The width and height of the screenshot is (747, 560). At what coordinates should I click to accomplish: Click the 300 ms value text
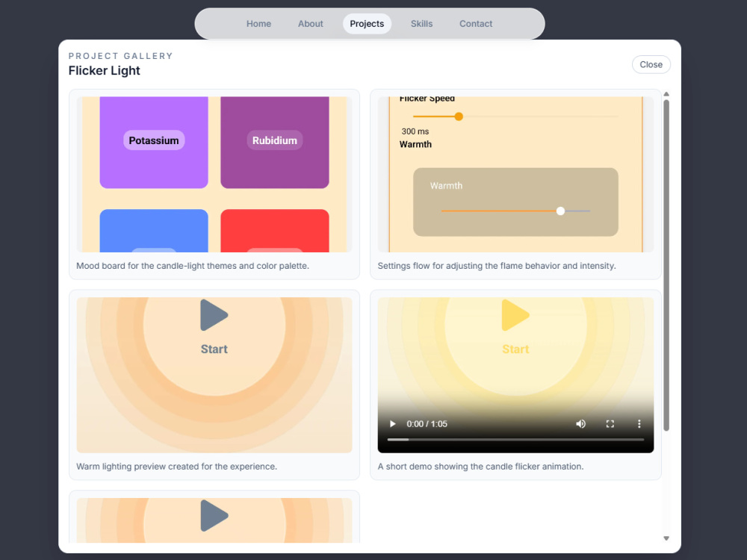coord(415,131)
